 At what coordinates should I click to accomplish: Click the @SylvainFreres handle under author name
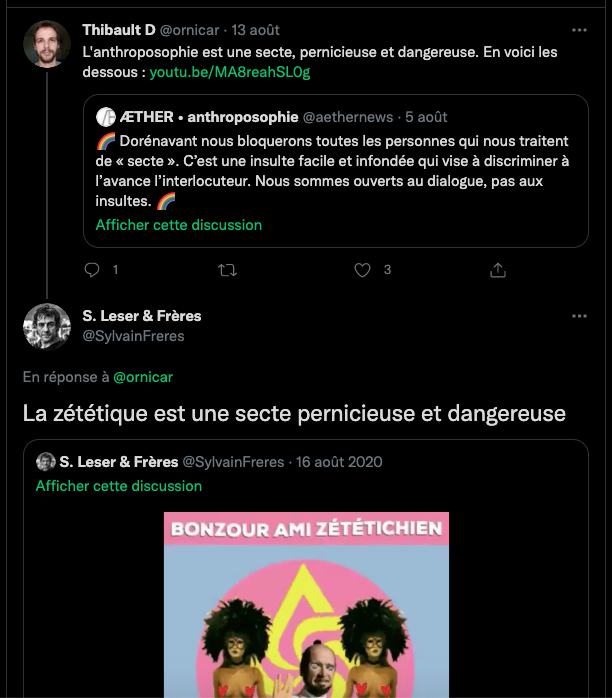[x=134, y=336]
